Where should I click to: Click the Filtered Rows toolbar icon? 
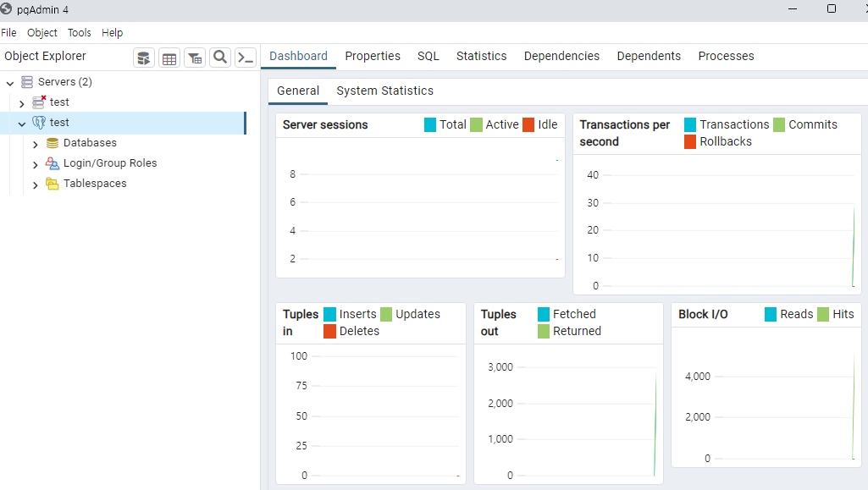pos(195,58)
